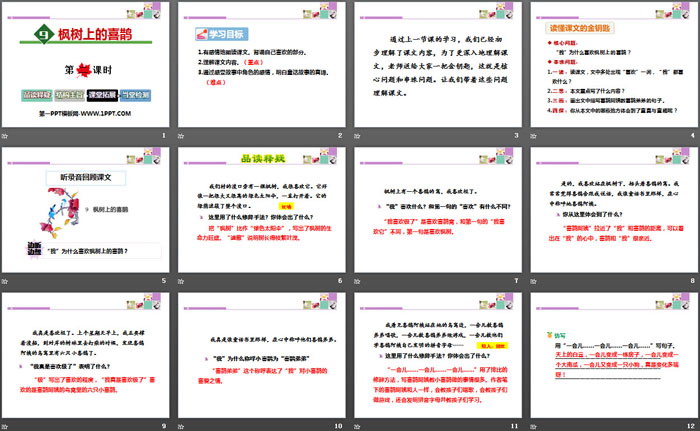Select slide 3 with the intro paragraph
700x431 pixels.
click(437, 65)
